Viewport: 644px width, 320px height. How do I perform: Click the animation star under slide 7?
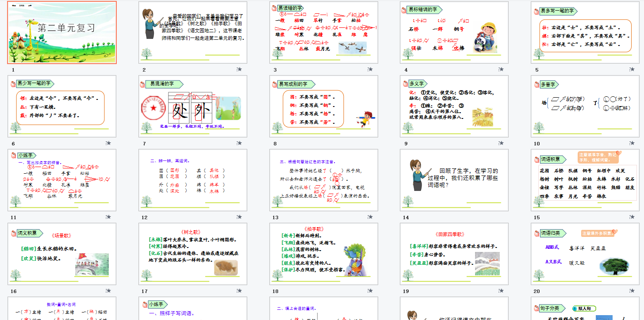(x=239, y=143)
